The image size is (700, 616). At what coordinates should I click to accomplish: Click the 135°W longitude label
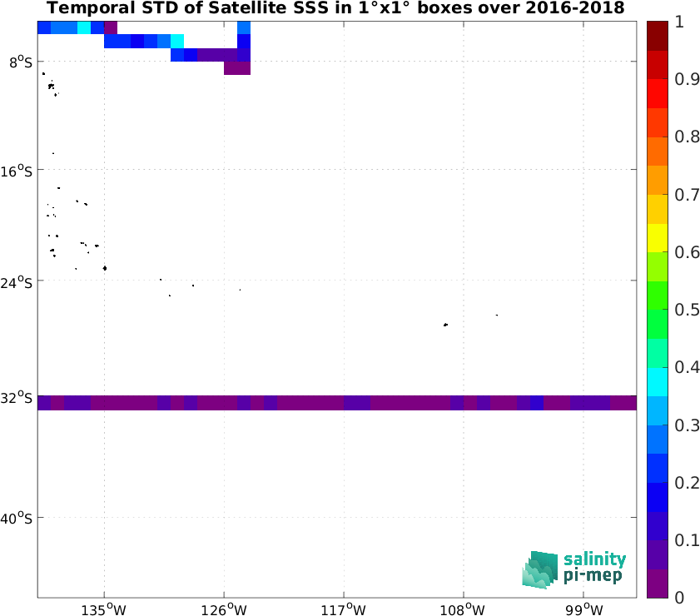pyautogui.click(x=104, y=609)
